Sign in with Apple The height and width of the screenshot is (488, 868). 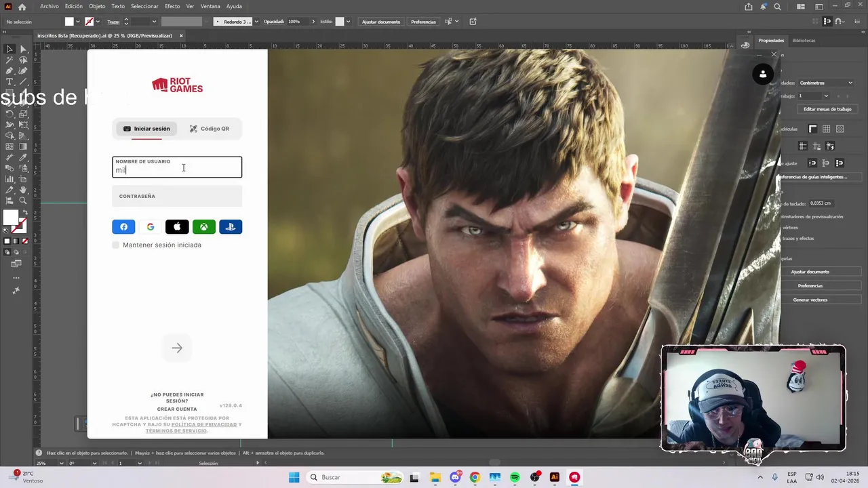click(177, 227)
